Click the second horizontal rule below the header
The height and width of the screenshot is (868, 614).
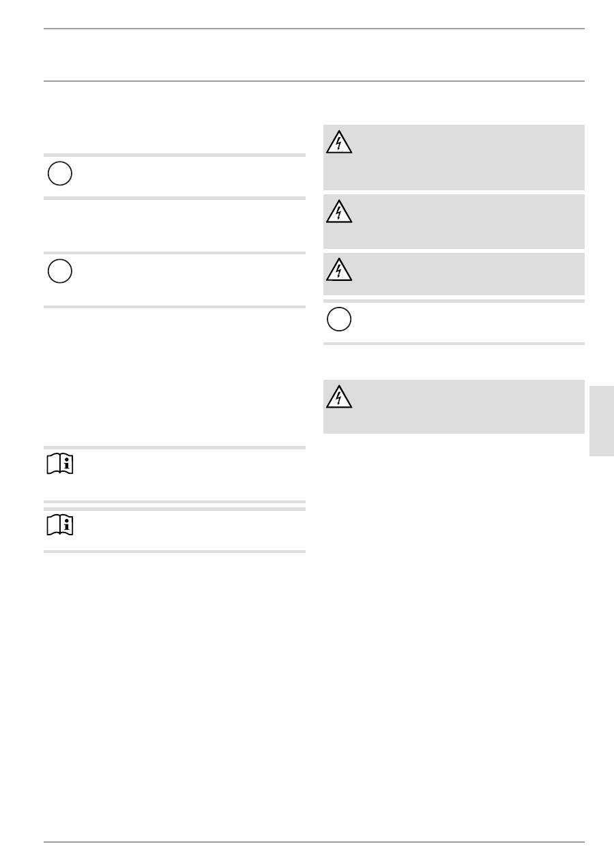[x=314, y=81]
